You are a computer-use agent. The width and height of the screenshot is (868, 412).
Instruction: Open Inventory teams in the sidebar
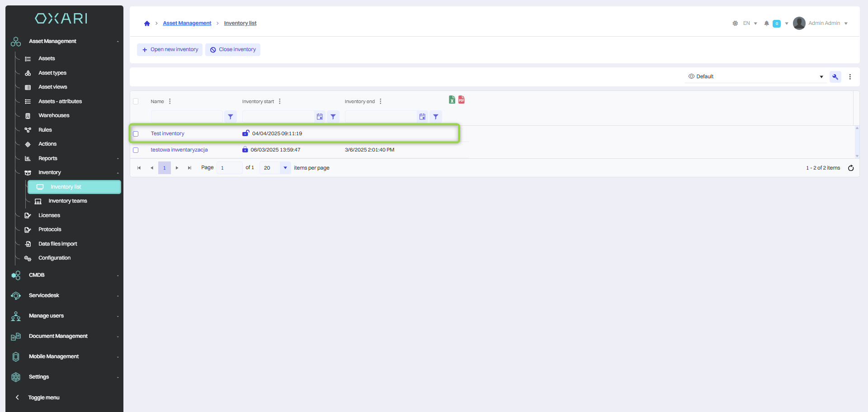point(68,201)
